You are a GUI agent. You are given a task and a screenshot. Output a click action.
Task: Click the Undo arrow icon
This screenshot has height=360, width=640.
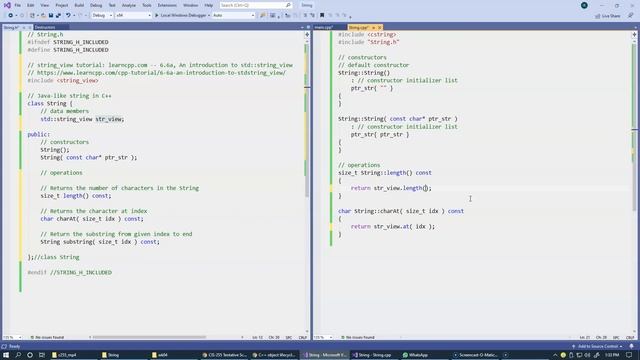click(x=68, y=16)
